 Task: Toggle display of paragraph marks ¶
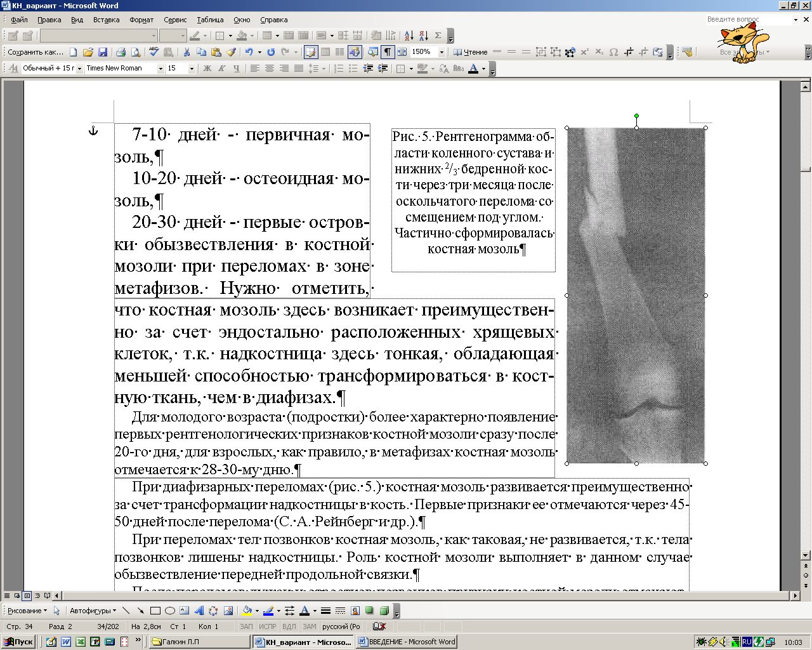tap(388, 52)
